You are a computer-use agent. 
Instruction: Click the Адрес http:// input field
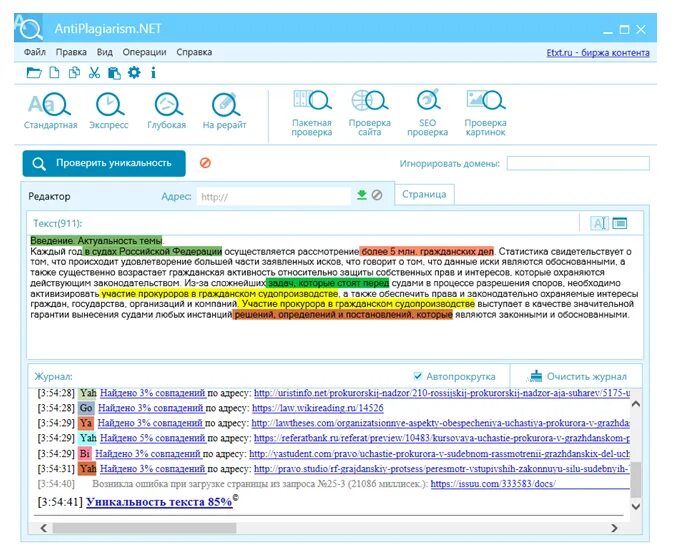(274, 196)
